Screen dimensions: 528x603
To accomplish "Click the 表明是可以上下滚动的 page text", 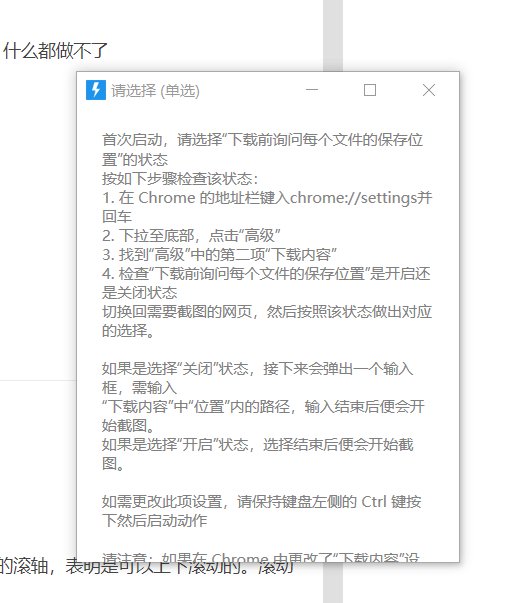I will [157, 566].
